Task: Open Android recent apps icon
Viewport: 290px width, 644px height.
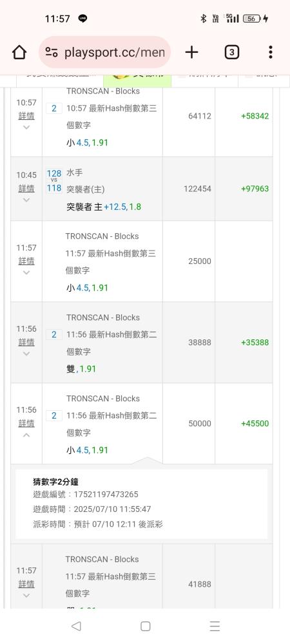Action: 215,626
